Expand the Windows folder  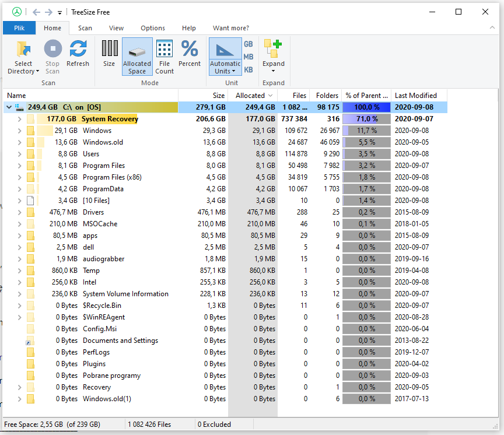tap(20, 131)
